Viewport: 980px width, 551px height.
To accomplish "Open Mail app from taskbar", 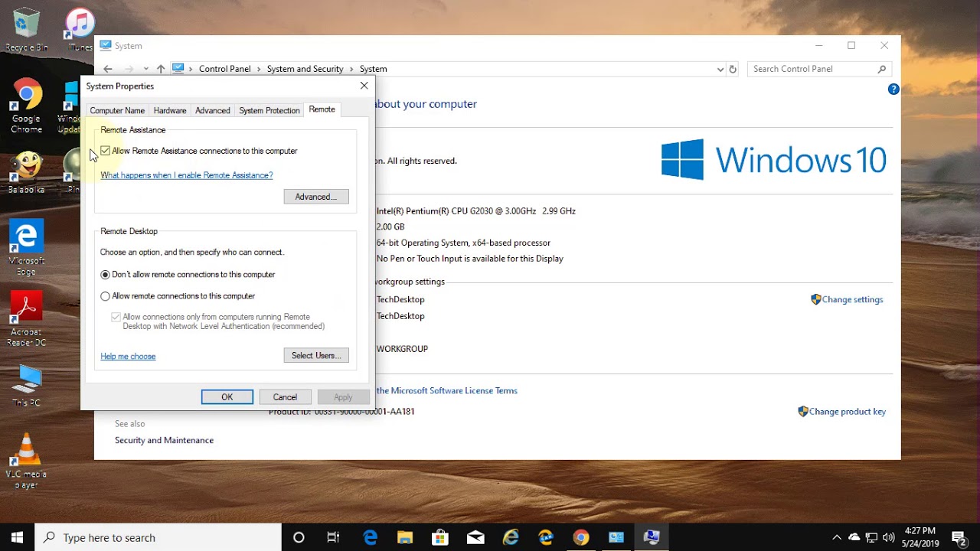I will 475,537.
